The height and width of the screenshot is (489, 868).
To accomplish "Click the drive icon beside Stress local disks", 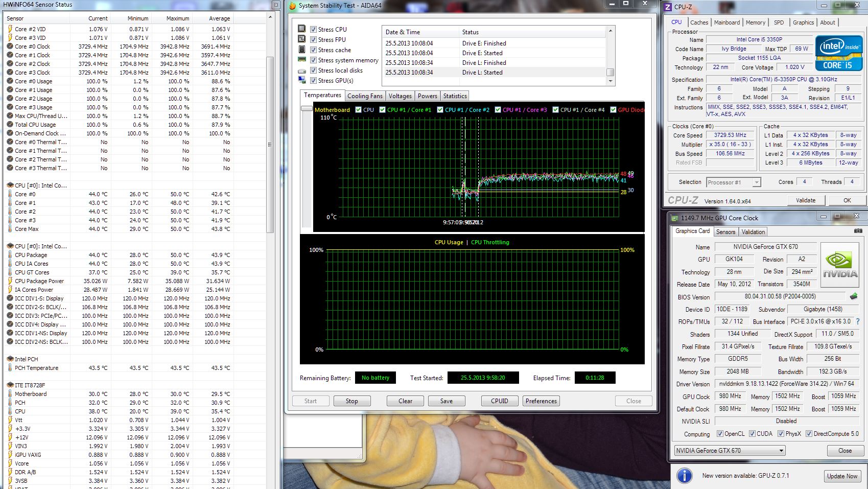I will coord(302,71).
